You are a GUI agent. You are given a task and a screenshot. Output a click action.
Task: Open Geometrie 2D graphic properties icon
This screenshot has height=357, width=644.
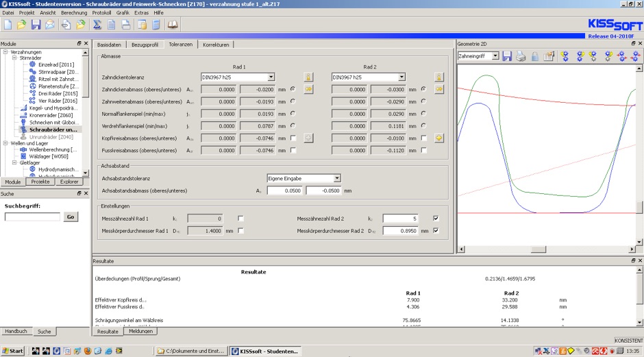549,56
